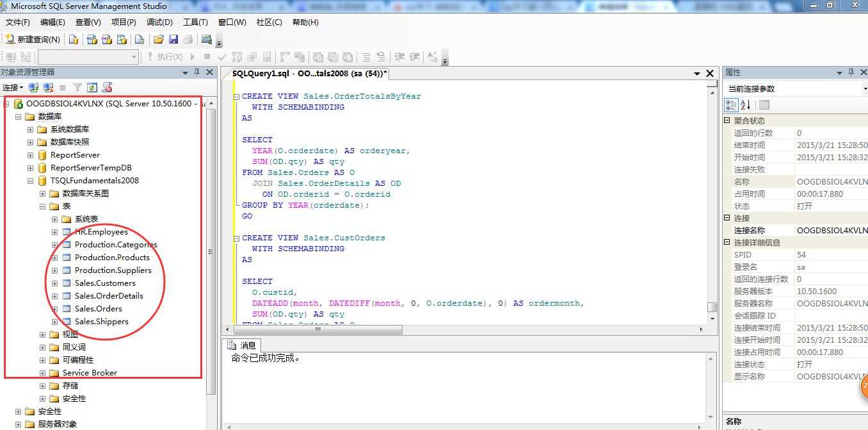Click the icon right of Refresh in Object Explorer

pyautogui.click(x=108, y=87)
